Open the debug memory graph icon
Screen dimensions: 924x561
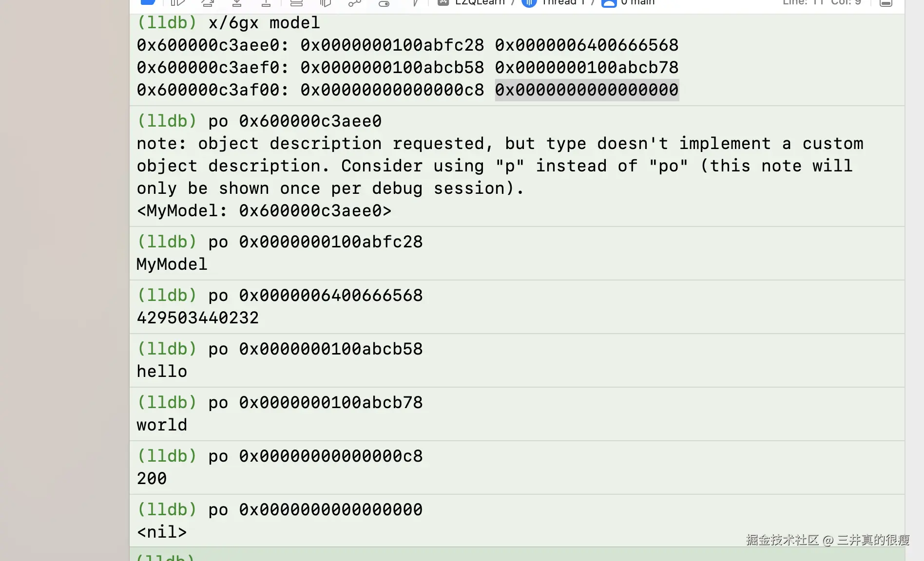(354, 2)
